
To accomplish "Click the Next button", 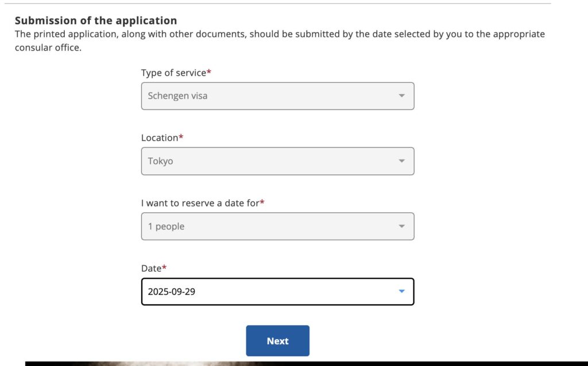I will click(277, 341).
